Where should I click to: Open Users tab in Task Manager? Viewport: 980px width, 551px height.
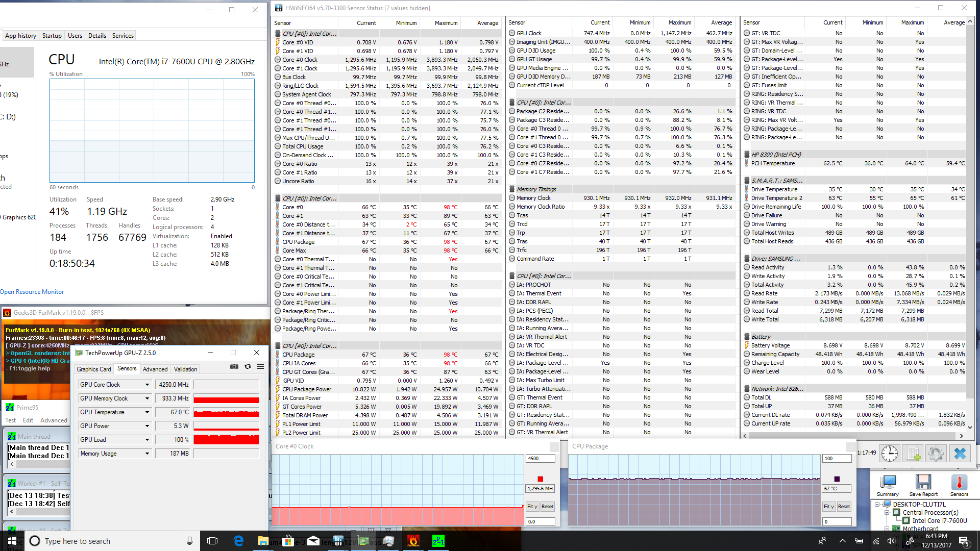pos(75,36)
